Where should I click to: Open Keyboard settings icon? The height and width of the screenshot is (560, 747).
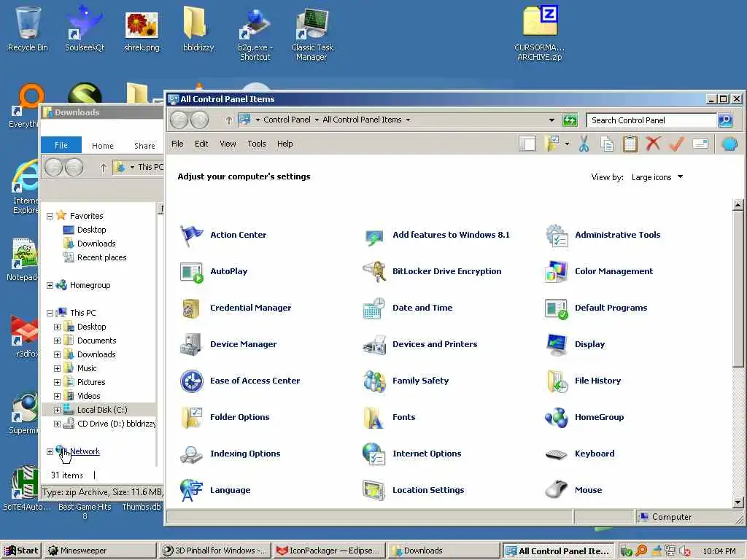(x=557, y=454)
